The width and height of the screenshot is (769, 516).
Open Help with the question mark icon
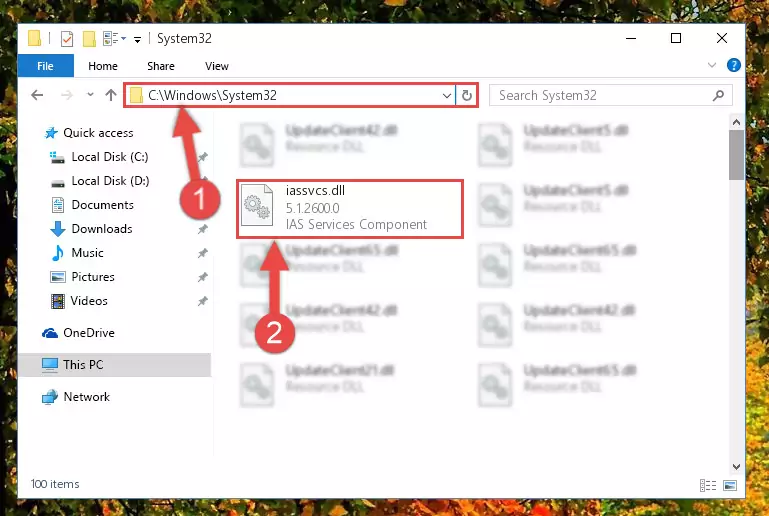pos(734,65)
